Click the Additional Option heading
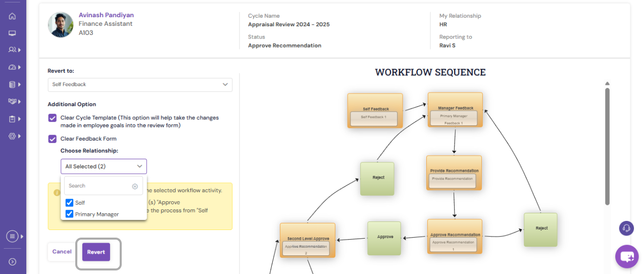This screenshot has height=274, width=644. pos(72,104)
